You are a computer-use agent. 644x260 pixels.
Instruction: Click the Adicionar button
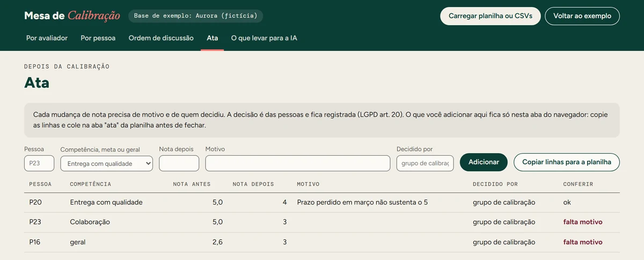pyautogui.click(x=484, y=162)
